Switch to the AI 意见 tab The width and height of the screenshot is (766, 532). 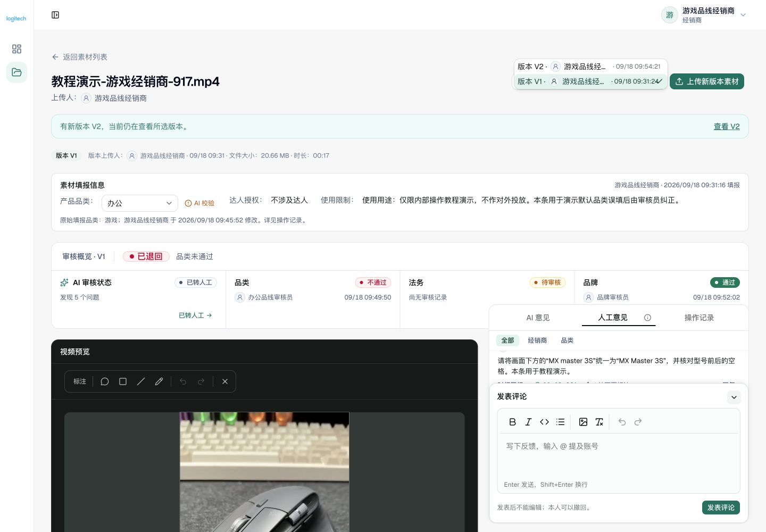point(538,318)
